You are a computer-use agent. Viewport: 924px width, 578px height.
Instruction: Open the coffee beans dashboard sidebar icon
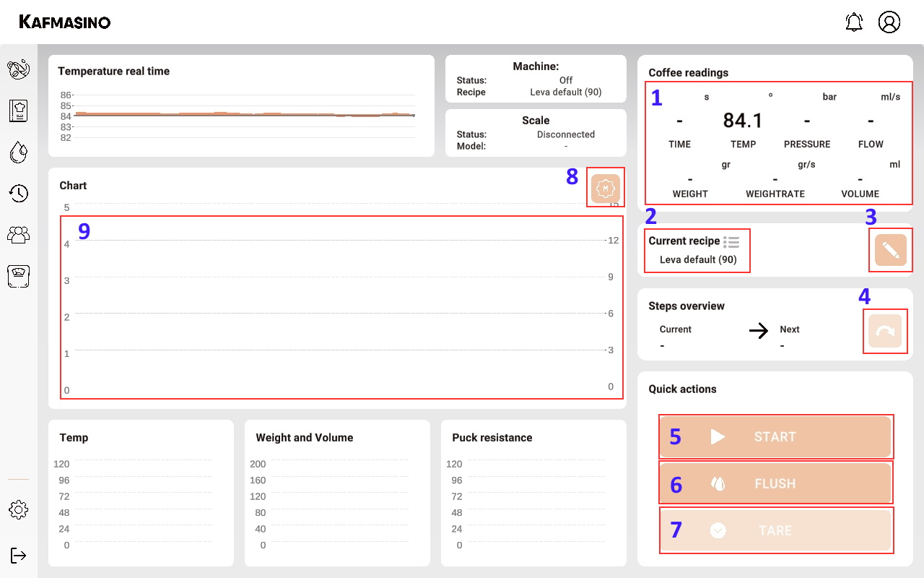19,69
